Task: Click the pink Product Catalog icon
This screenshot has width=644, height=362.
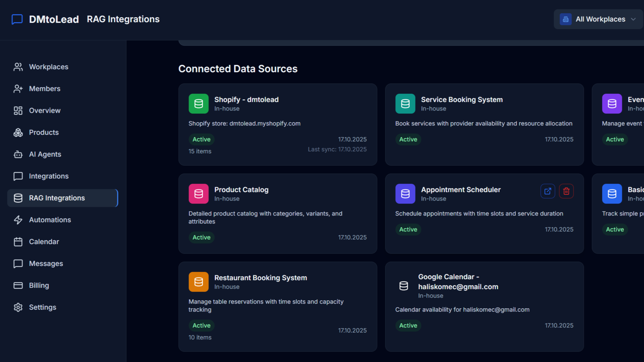Action: pyautogui.click(x=198, y=194)
